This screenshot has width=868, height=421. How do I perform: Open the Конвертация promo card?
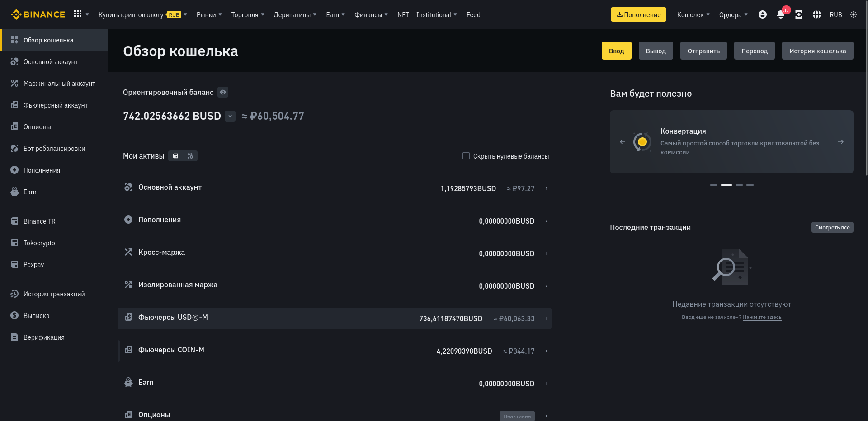coord(731,142)
